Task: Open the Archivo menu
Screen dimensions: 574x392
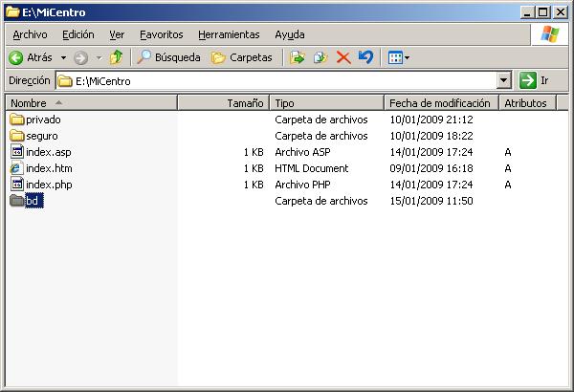Action: [30, 34]
